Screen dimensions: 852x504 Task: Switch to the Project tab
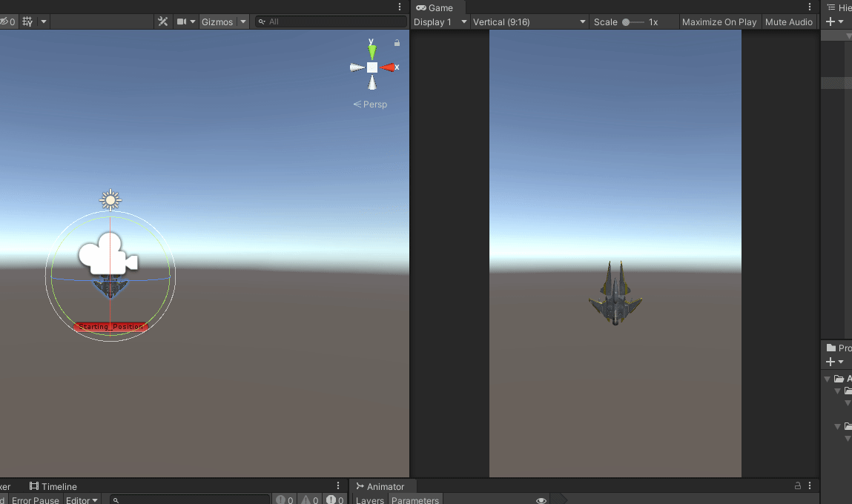tap(839, 348)
